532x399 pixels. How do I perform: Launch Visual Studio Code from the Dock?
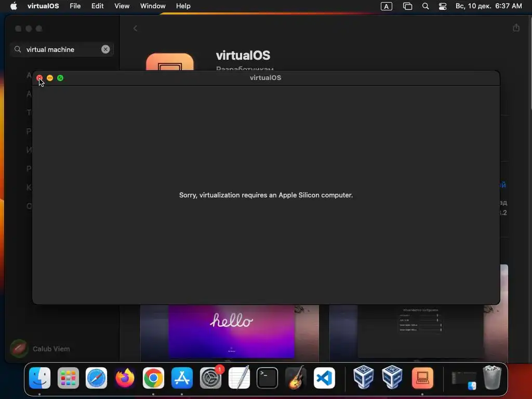(x=324, y=378)
